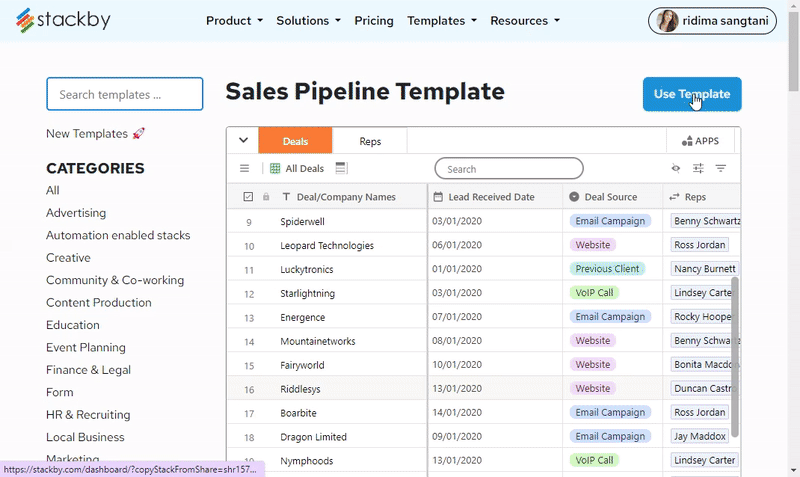Switch to the Reps tab
800x477 pixels.
click(x=370, y=141)
